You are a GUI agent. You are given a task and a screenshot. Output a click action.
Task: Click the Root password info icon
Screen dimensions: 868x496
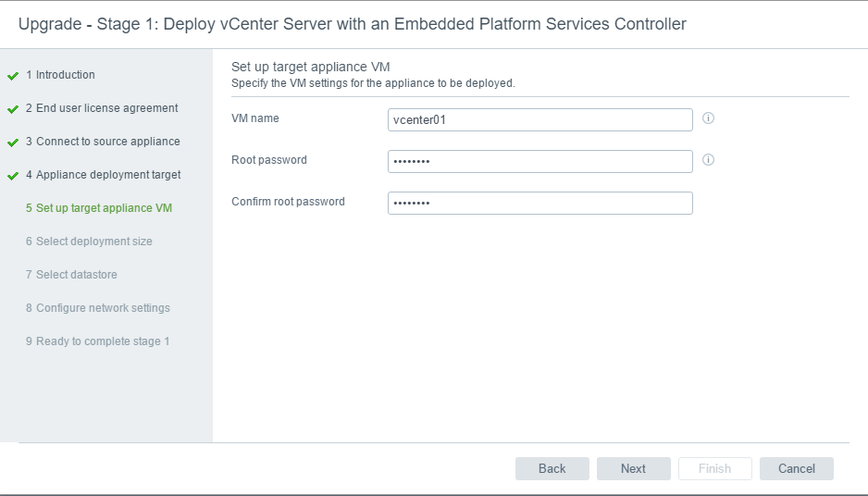pyautogui.click(x=708, y=159)
